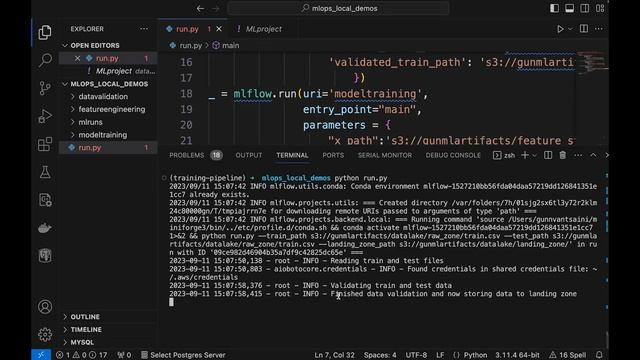Select run.py file in explorer tree
The height and width of the screenshot is (360, 640).
coord(89,148)
